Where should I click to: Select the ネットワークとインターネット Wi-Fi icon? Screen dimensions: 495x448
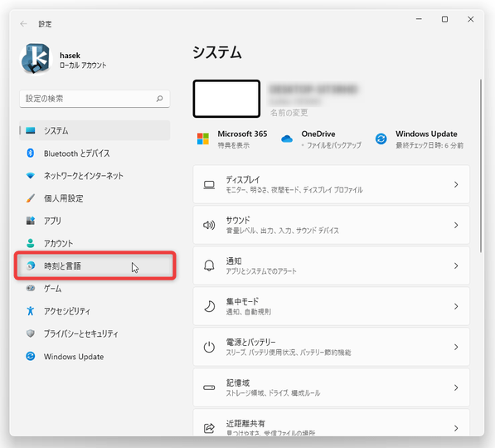click(x=31, y=176)
